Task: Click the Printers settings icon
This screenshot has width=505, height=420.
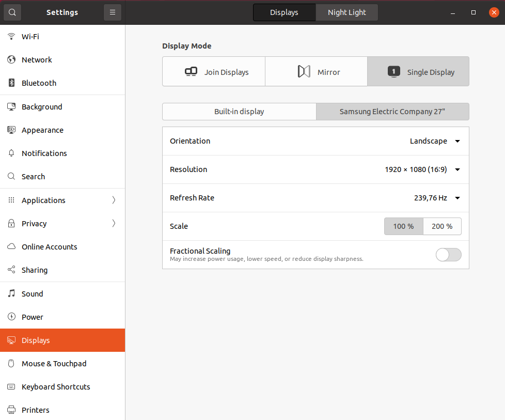Action: [x=10, y=410]
